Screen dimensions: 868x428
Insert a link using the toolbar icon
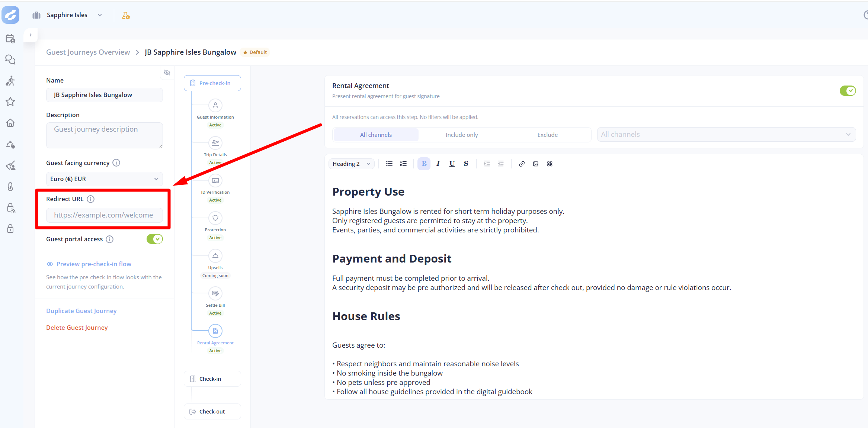point(522,164)
